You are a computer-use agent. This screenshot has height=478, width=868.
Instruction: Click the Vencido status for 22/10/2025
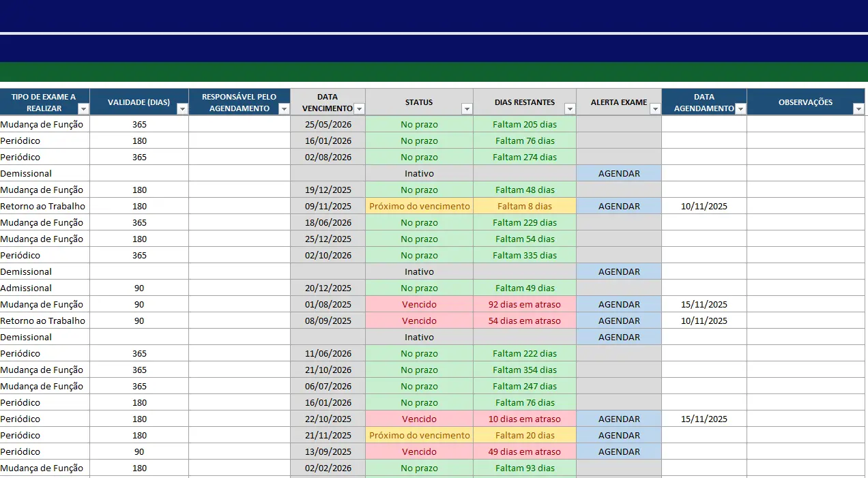coord(419,419)
